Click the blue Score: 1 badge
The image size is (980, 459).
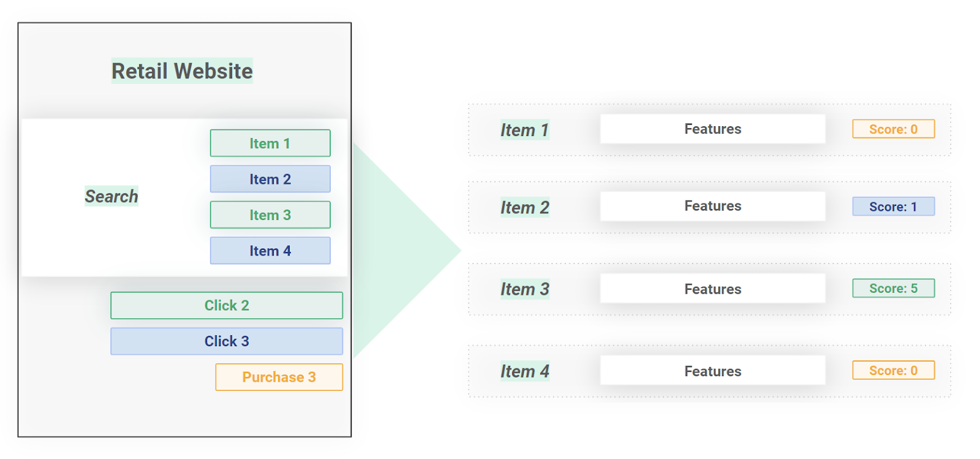893,207
